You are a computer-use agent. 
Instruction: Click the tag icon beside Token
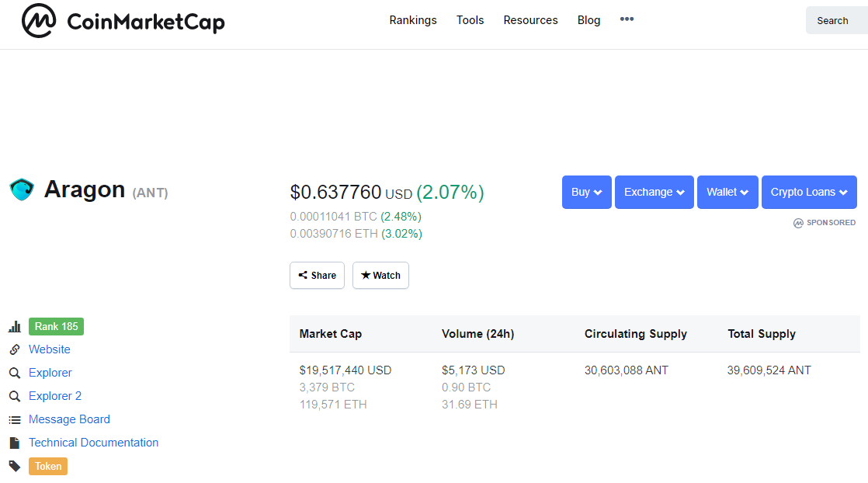(x=15, y=467)
